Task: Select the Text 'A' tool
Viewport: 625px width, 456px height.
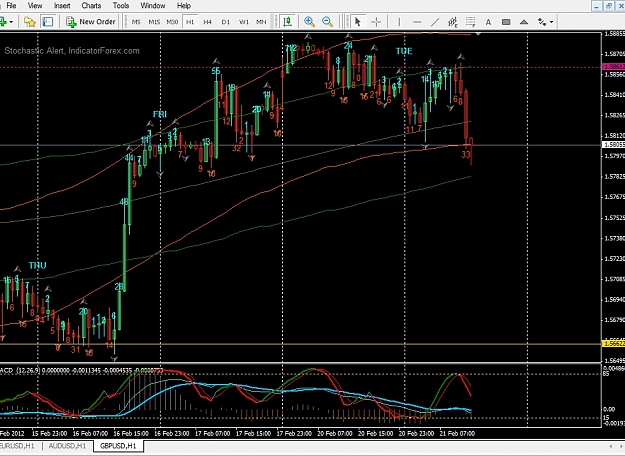Action: (x=488, y=22)
